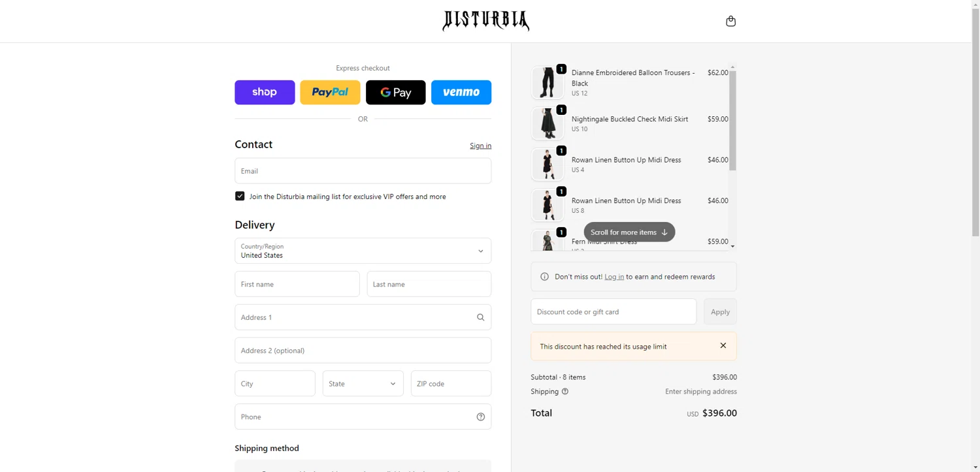Viewport: 980px width, 472px height.
Task: Click the phone help question icon
Action: pyautogui.click(x=480, y=417)
